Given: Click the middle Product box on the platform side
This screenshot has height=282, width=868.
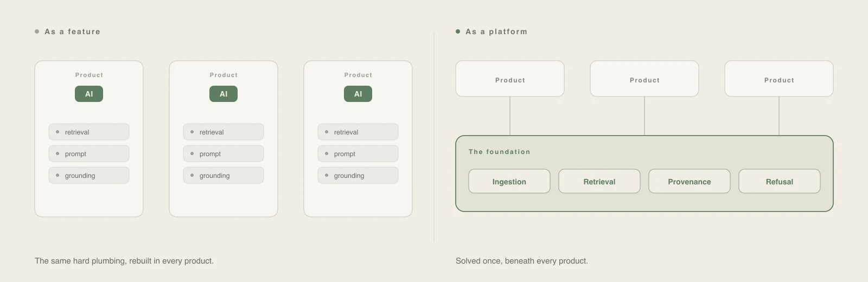Looking at the screenshot, I should coord(644,79).
